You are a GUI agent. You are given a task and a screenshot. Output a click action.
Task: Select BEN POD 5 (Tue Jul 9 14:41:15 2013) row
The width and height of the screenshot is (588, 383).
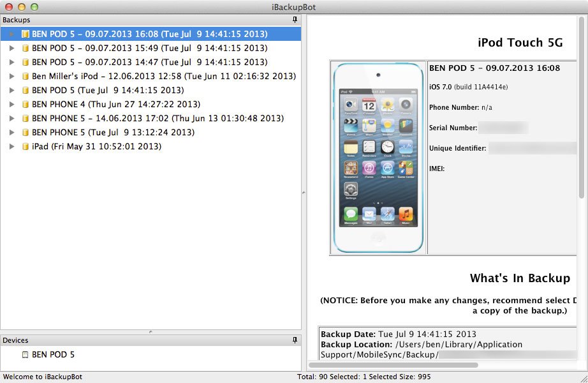pyautogui.click(x=151, y=90)
